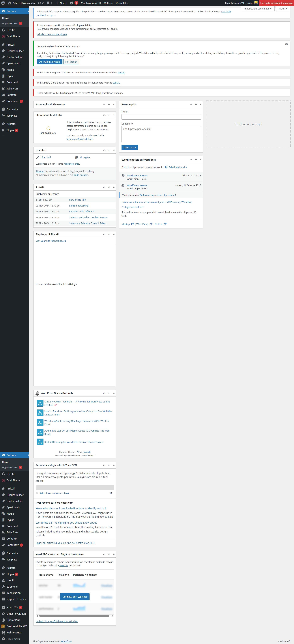
Task: Click the Wincher table horizontal scrollbar thumb
Action: coord(74,616)
